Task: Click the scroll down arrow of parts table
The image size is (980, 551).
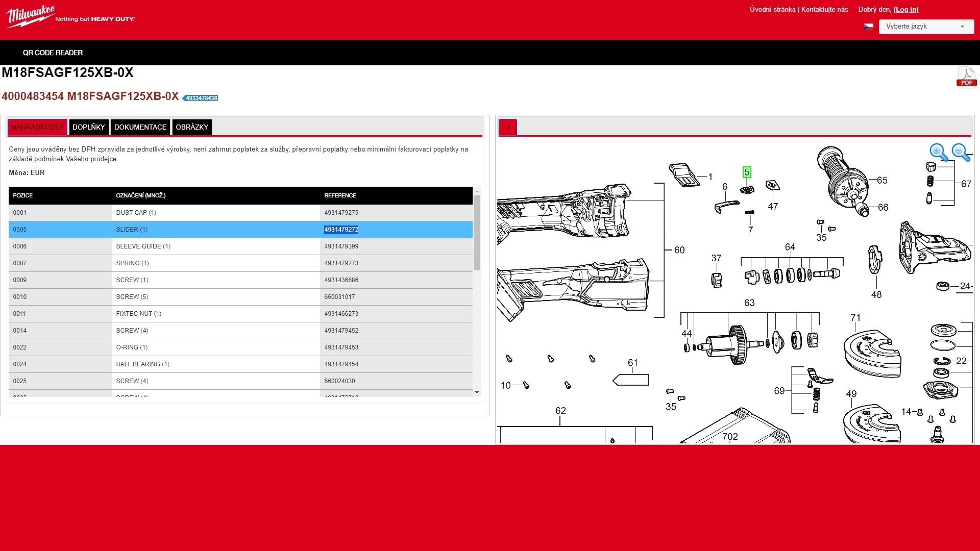Action: coord(477,392)
